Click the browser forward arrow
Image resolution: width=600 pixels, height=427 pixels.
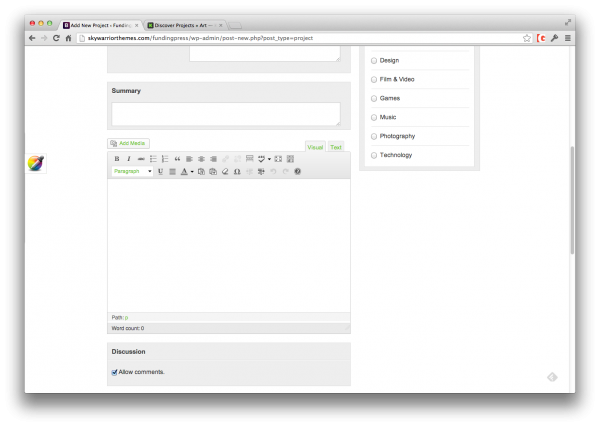coord(44,38)
